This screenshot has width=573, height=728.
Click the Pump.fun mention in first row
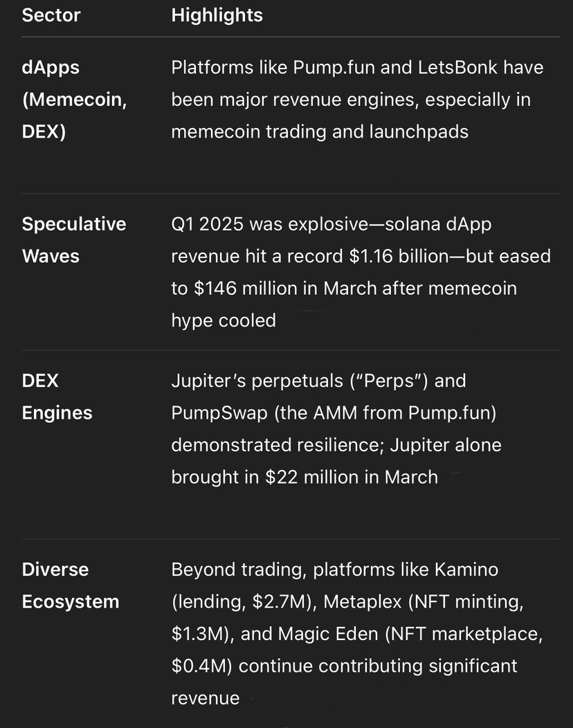tap(334, 68)
